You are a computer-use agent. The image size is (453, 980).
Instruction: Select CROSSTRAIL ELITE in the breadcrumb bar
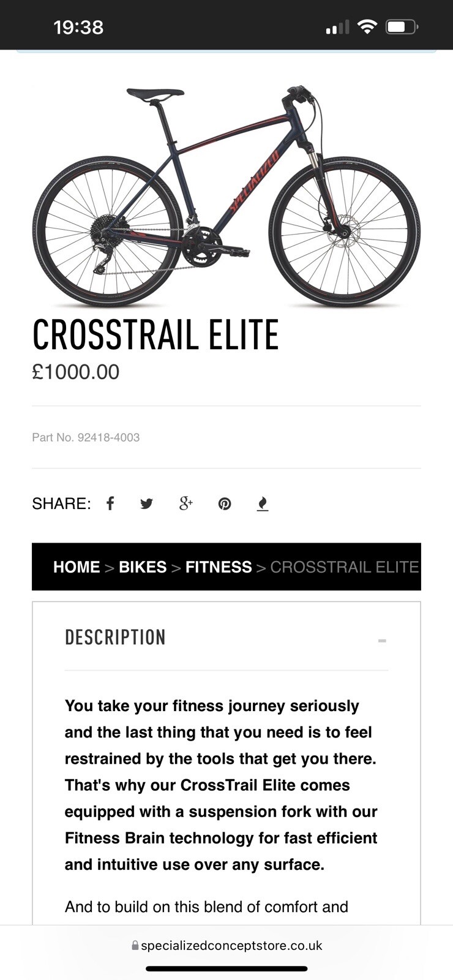point(343,567)
